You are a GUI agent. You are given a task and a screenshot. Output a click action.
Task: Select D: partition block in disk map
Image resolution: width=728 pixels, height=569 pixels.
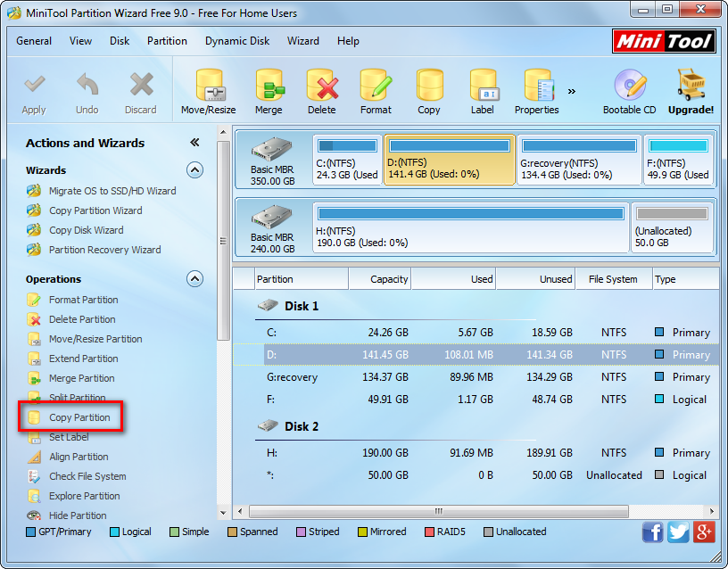point(450,161)
